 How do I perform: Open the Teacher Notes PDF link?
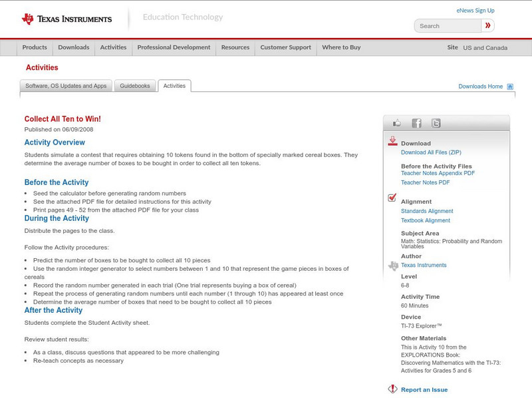tap(425, 183)
